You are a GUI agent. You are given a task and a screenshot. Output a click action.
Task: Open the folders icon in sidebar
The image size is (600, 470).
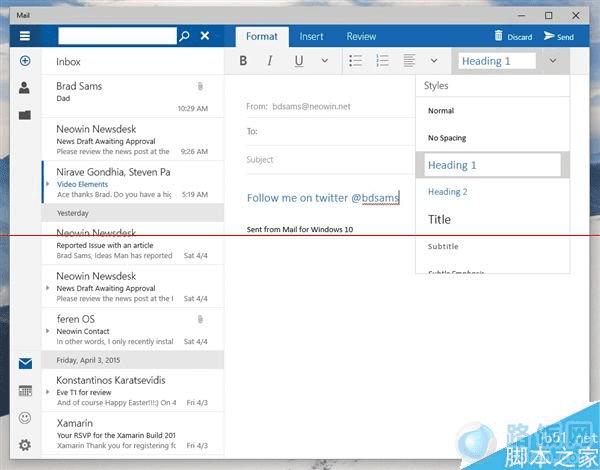[25, 115]
